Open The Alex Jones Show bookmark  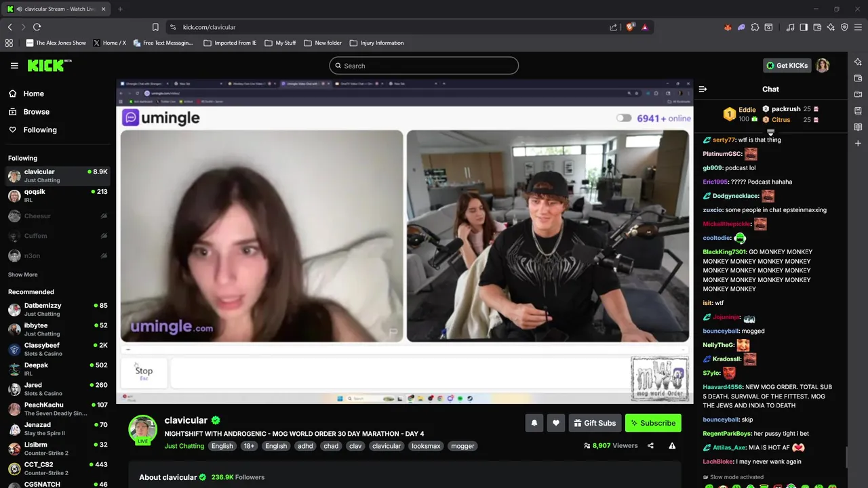[56, 43]
